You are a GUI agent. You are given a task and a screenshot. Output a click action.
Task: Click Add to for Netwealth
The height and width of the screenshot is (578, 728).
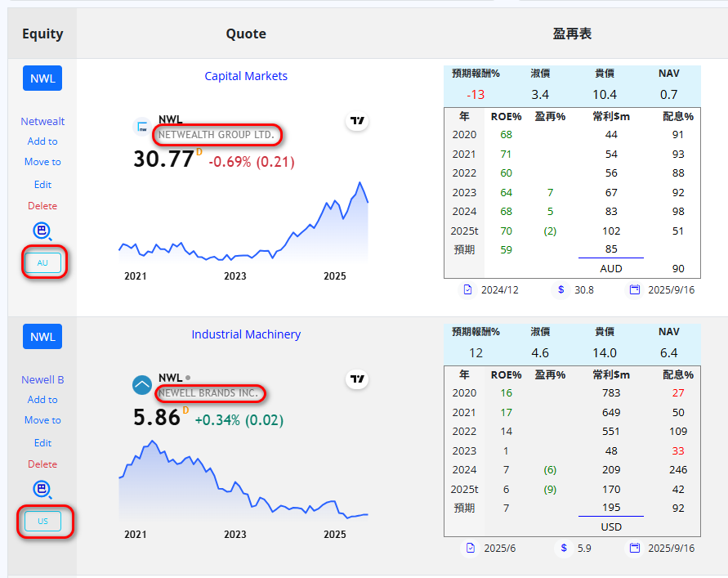click(x=42, y=141)
